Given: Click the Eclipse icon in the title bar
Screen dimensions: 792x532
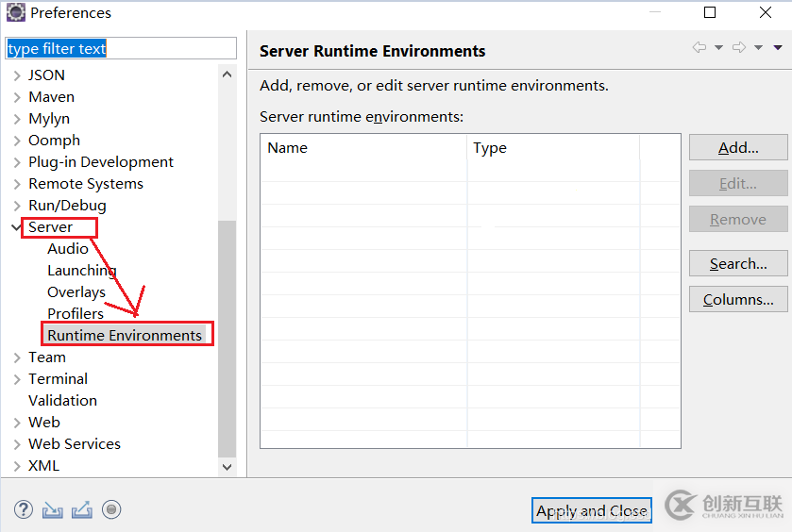Looking at the screenshot, I should [x=16, y=13].
